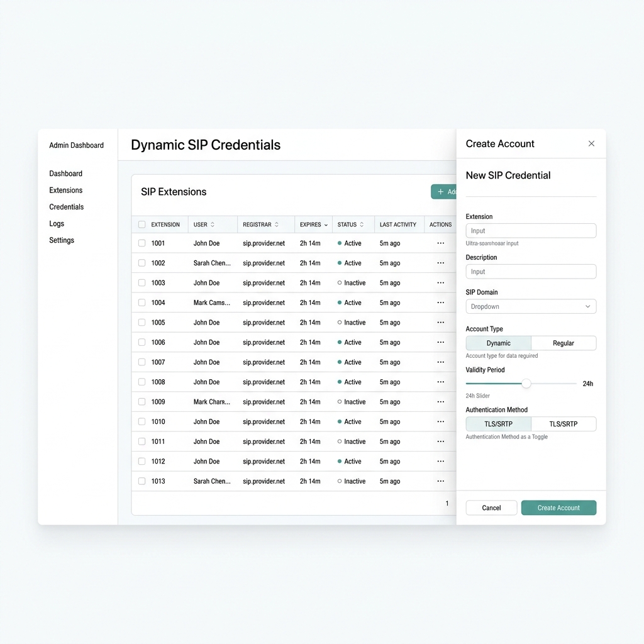Select checkbox for extension 1013
The image size is (644, 644).
click(142, 481)
